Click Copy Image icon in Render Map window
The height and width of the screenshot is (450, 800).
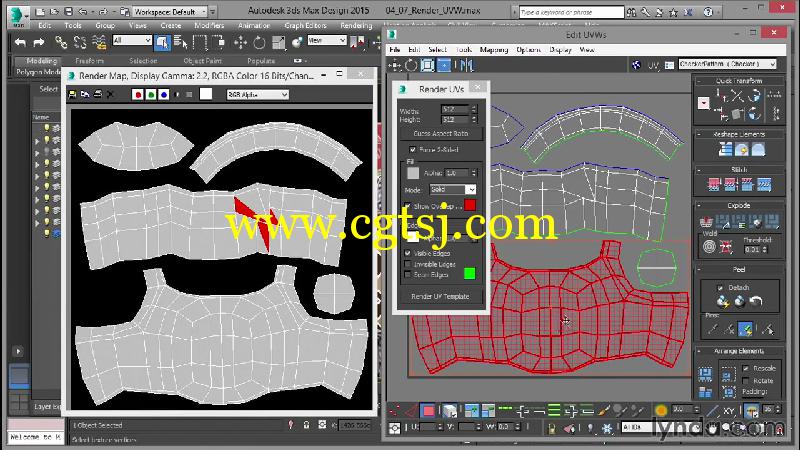(85, 94)
